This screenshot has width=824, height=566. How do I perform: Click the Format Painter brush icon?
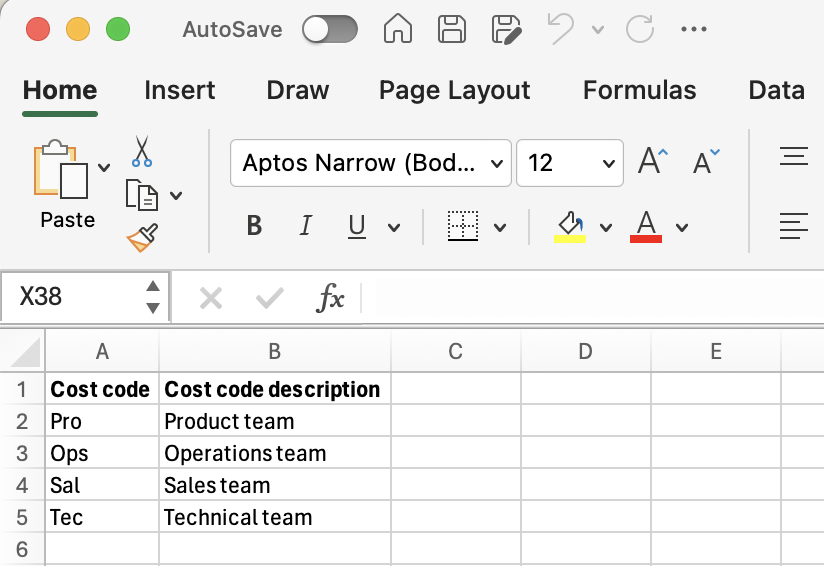[x=141, y=237]
